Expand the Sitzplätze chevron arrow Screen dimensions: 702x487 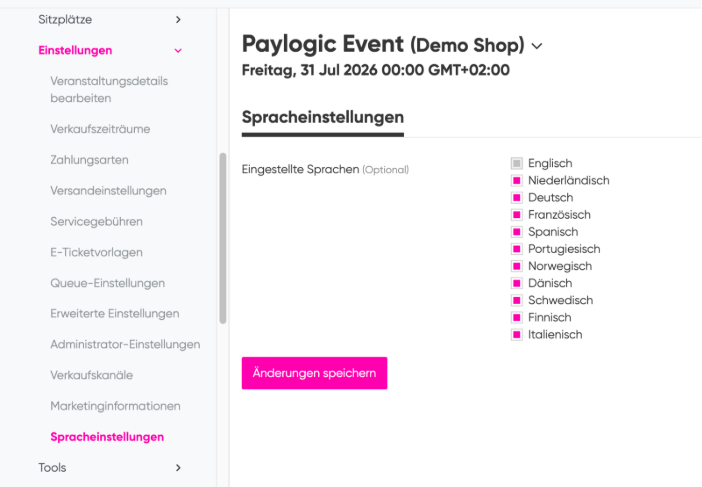[178, 20]
